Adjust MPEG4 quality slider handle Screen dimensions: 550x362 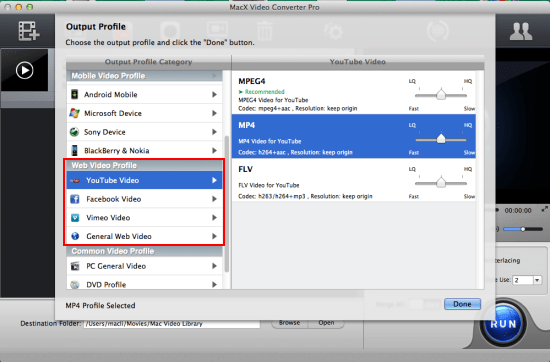coord(441,95)
